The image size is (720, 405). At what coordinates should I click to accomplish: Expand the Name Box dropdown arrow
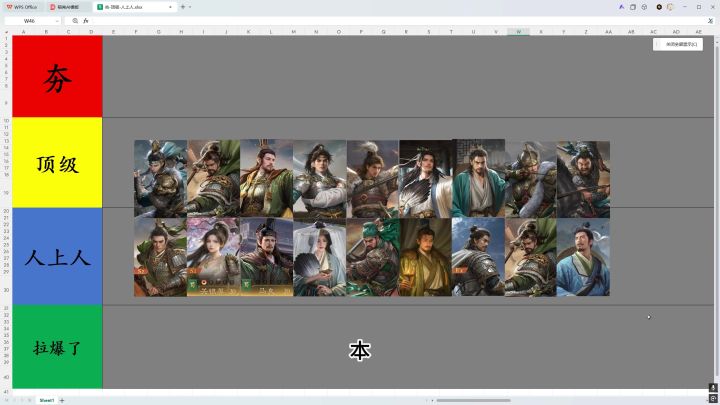click(57, 21)
